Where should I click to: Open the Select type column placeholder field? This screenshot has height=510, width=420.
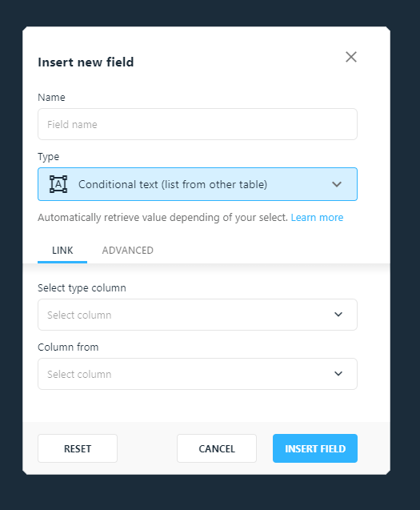[x=198, y=315]
